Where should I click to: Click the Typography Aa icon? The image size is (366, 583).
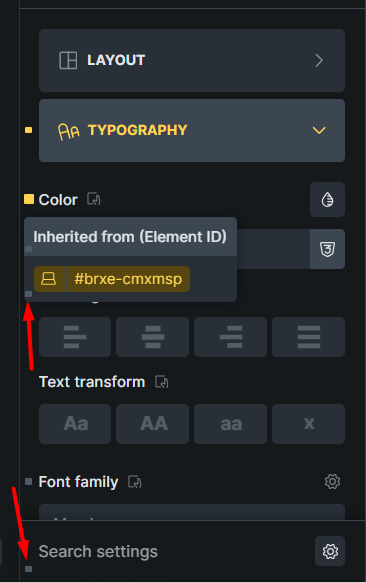click(x=69, y=131)
